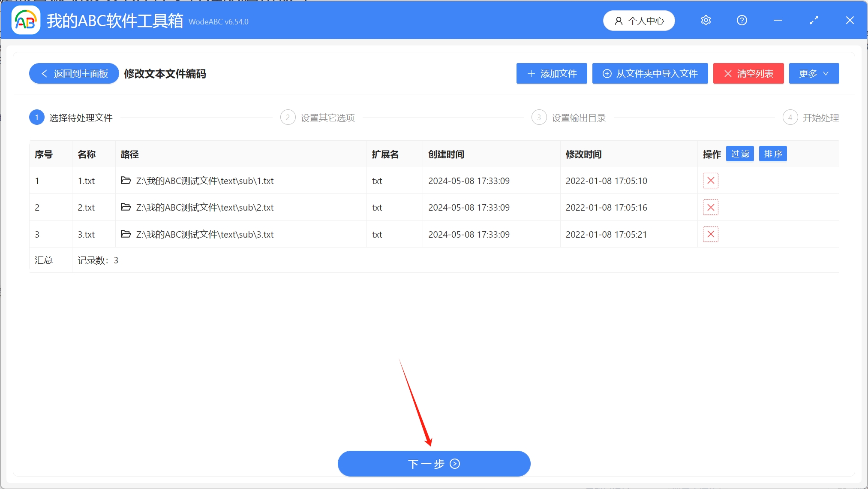Expand the 更多 dropdown menu
This screenshot has width=868, height=489.
click(814, 74)
